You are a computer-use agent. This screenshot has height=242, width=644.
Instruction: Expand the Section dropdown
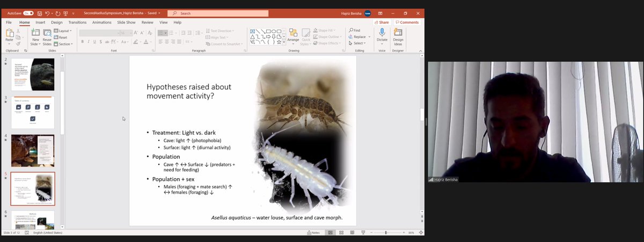63,44
